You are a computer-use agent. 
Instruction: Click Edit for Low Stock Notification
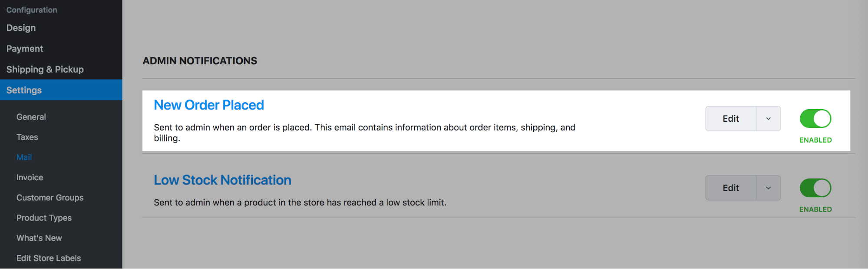point(731,188)
